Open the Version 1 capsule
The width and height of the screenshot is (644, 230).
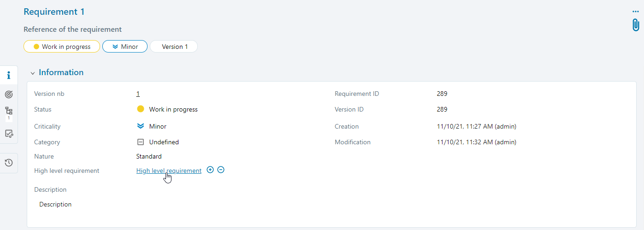tap(174, 47)
